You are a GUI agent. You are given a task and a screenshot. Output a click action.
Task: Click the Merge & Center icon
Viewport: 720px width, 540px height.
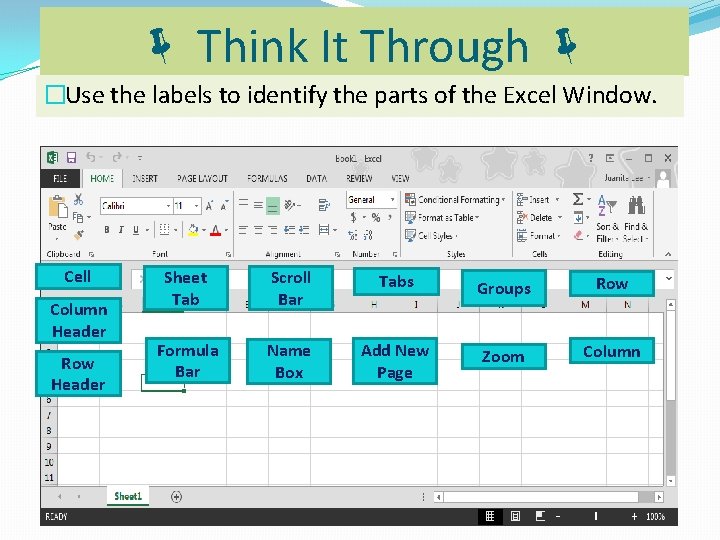pyautogui.click(x=324, y=230)
